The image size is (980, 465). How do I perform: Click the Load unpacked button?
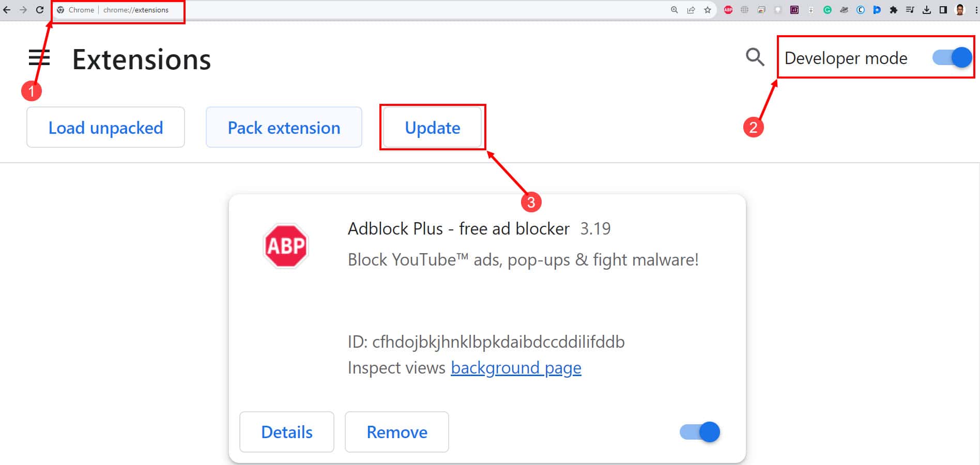pos(105,127)
